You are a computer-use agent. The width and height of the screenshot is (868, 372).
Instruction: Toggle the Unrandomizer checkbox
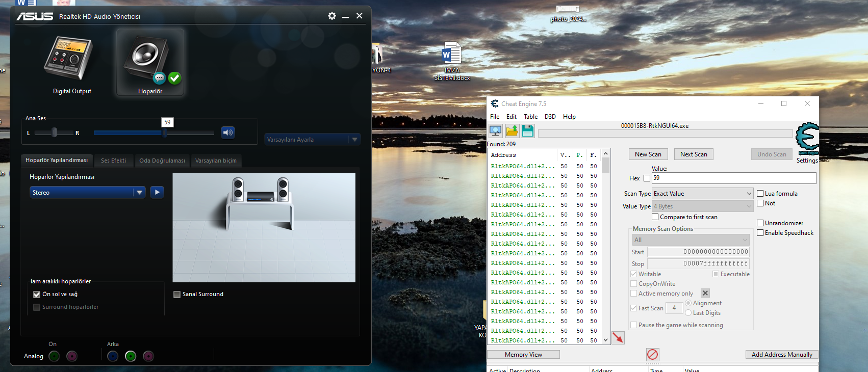click(760, 223)
